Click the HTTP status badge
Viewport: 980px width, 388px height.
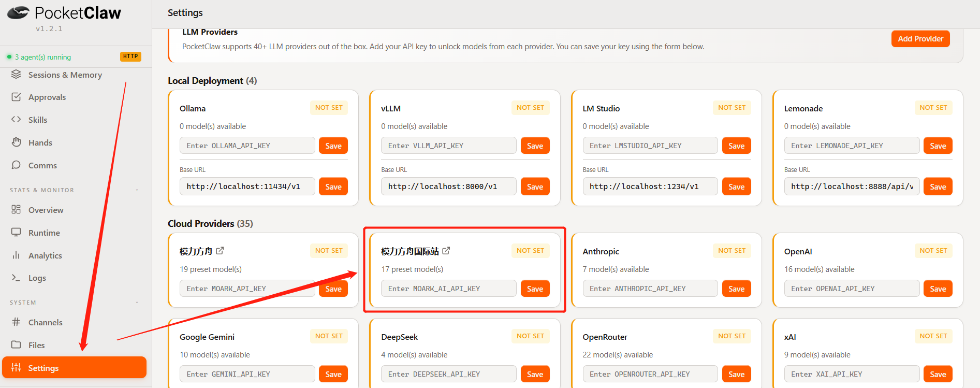coord(130,56)
